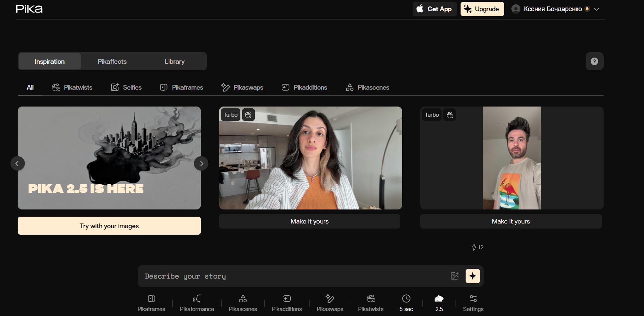Expand the user account dropdown chevron

596,9
